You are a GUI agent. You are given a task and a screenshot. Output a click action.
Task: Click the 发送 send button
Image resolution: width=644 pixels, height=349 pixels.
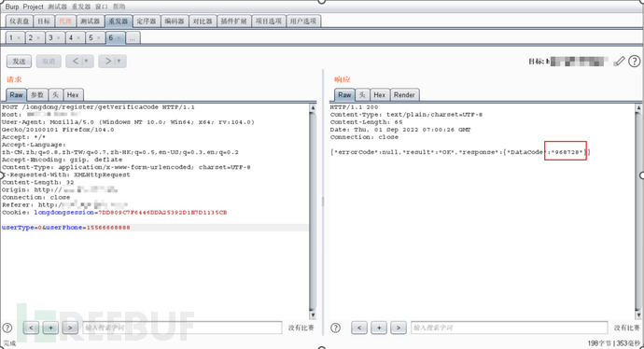pyautogui.click(x=19, y=62)
